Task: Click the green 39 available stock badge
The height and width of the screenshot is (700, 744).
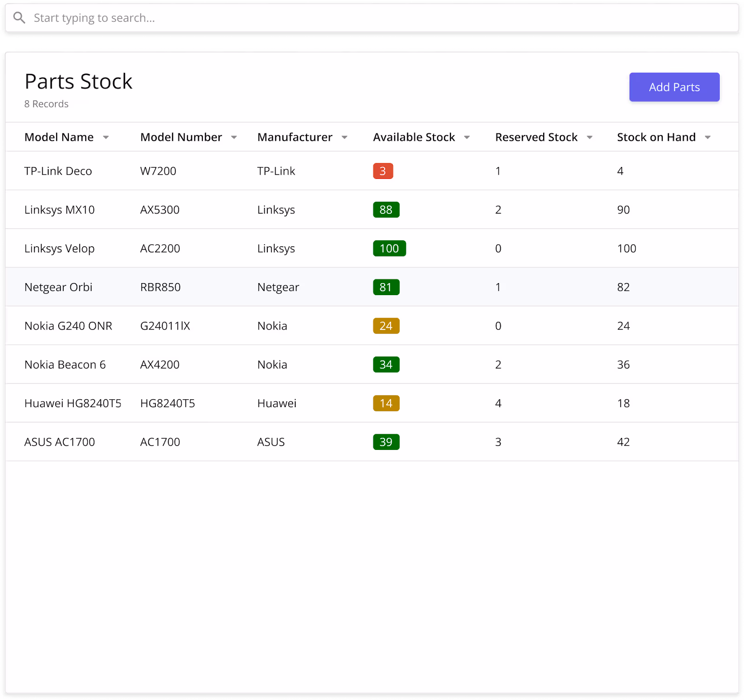Action: pyautogui.click(x=386, y=442)
